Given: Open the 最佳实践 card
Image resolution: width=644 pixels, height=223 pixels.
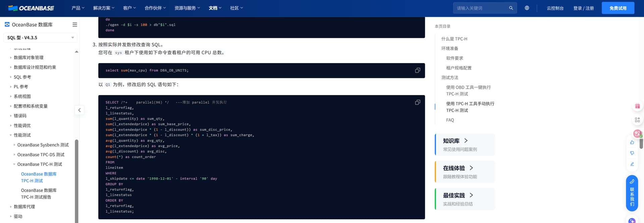Looking at the screenshot, I should click(x=465, y=199).
